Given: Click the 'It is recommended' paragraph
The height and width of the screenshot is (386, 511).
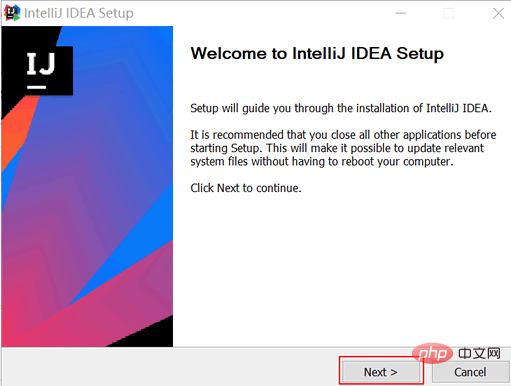Looking at the screenshot, I should [343, 148].
